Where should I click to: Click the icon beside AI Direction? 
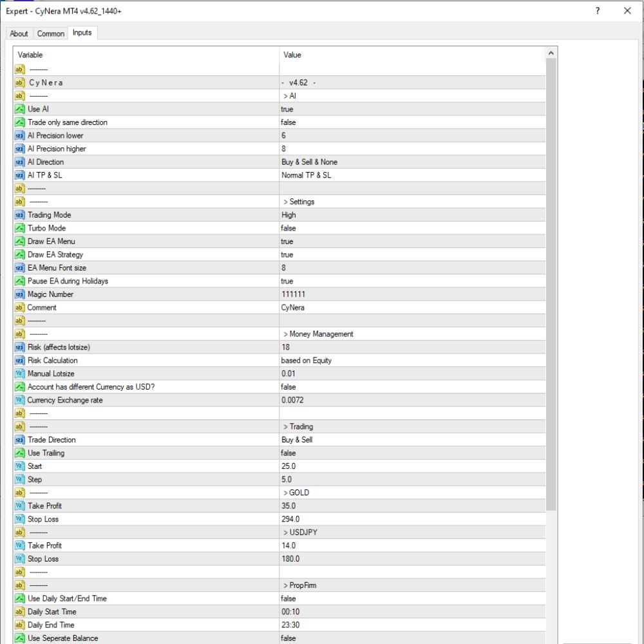click(x=20, y=162)
